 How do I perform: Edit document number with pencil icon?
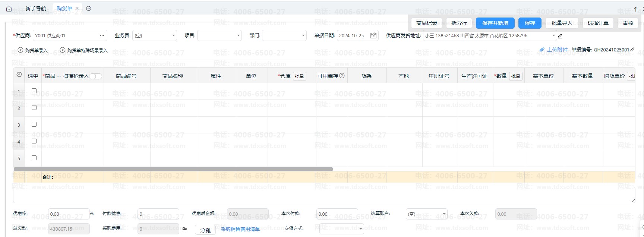click(632, 50)
